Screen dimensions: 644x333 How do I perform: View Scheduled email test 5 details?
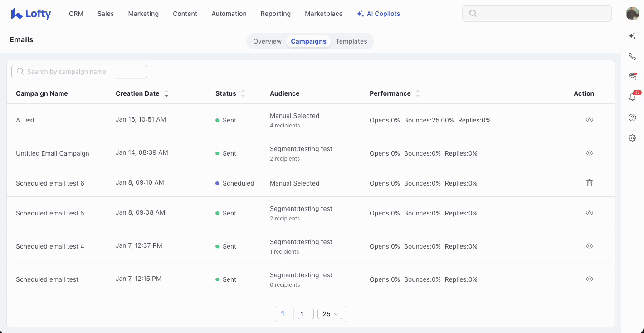click(589, 213)
